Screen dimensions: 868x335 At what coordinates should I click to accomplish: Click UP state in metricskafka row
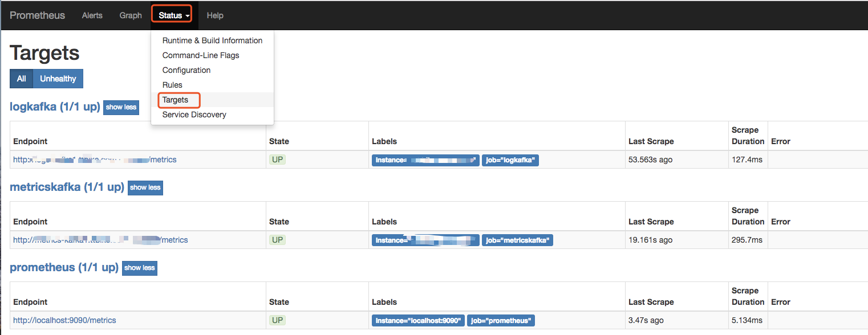278,240
